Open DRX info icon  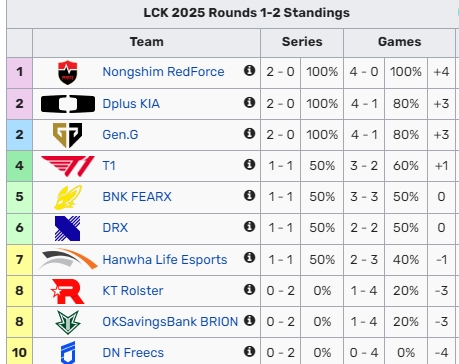pyautogui.click(x=249, y=226)
